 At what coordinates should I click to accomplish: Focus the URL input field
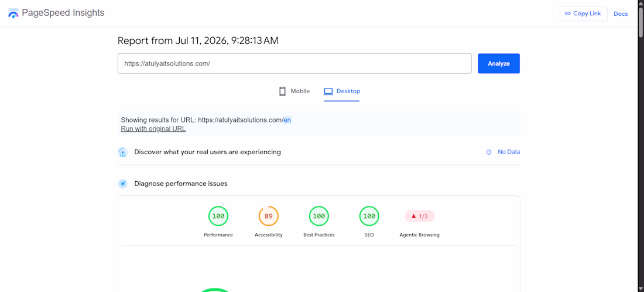tap(294, 64)
